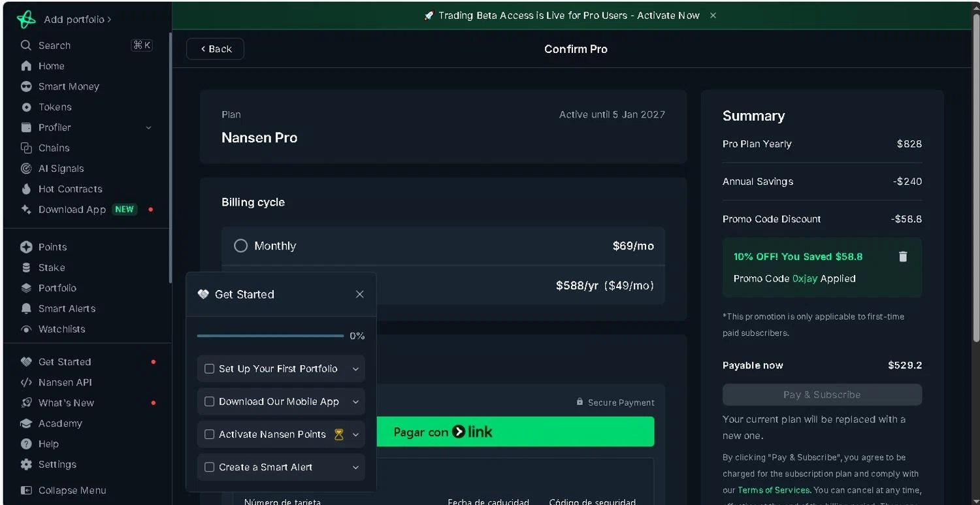Click the Annual Savings -$240 value
The height and width of the screenshot is (505, 980).
[907, 182]
